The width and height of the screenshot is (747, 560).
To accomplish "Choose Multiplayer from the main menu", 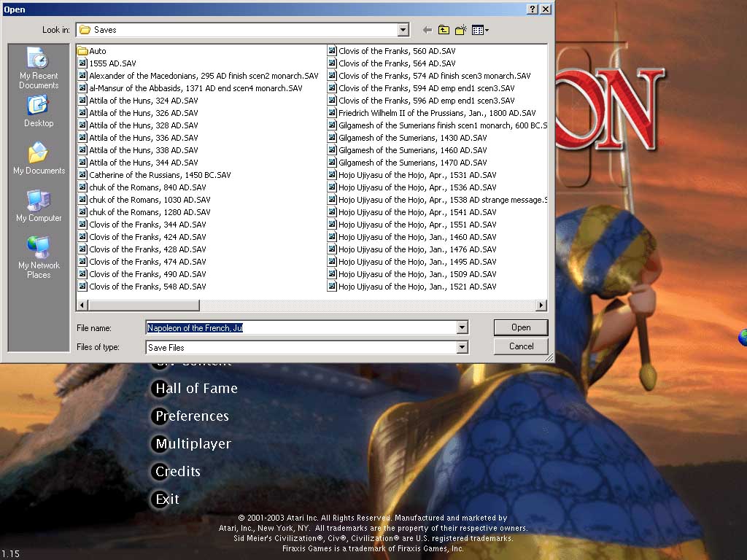I will tap(193, 444).
